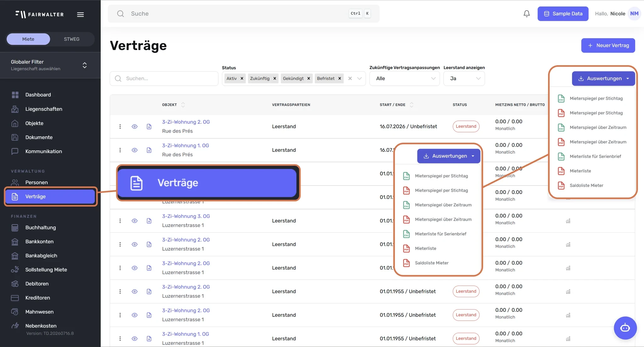
Task: Open Sollstellung Miete in the sidebar
Action: coord(46,270)
